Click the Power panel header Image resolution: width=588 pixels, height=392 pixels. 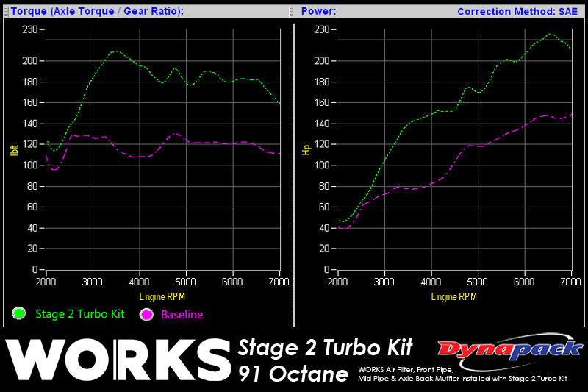tap(318, 11)
